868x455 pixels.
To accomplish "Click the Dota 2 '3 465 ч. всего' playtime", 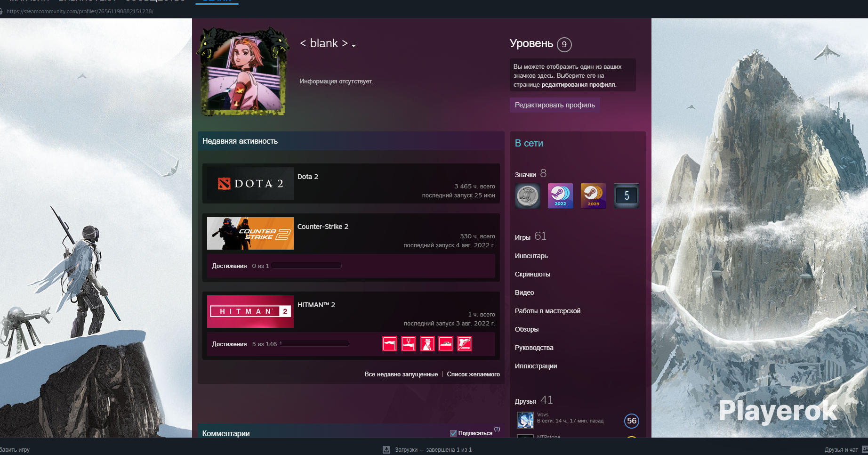I will (474, 187).
